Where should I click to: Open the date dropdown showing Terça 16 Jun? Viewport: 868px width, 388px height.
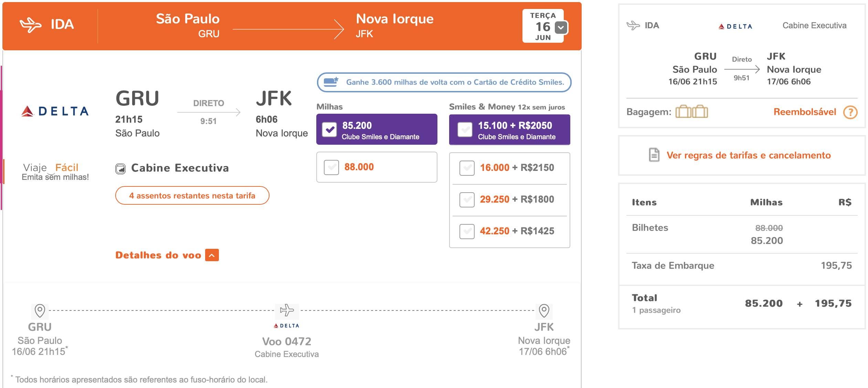561,28
